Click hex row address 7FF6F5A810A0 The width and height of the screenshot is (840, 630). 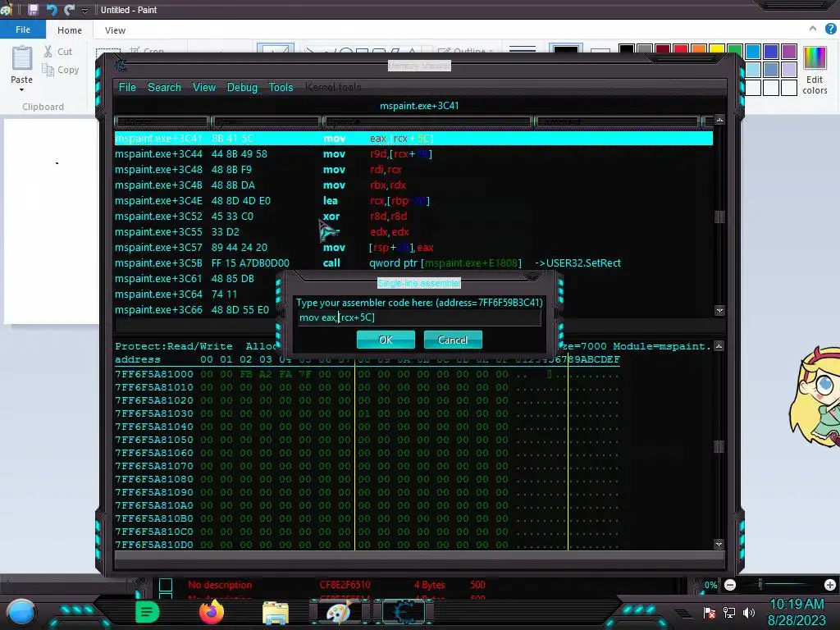pos(154,505)
